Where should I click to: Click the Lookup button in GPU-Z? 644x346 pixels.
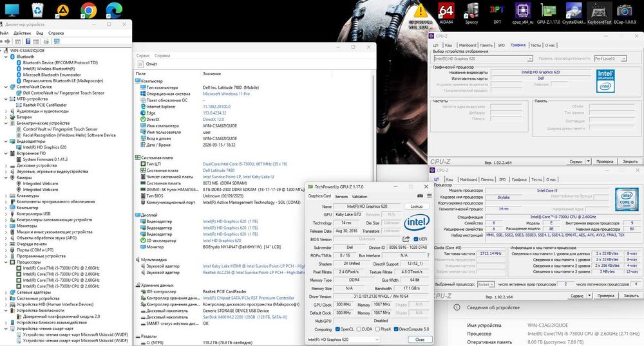pyautogui.click(x=416, y=206)
